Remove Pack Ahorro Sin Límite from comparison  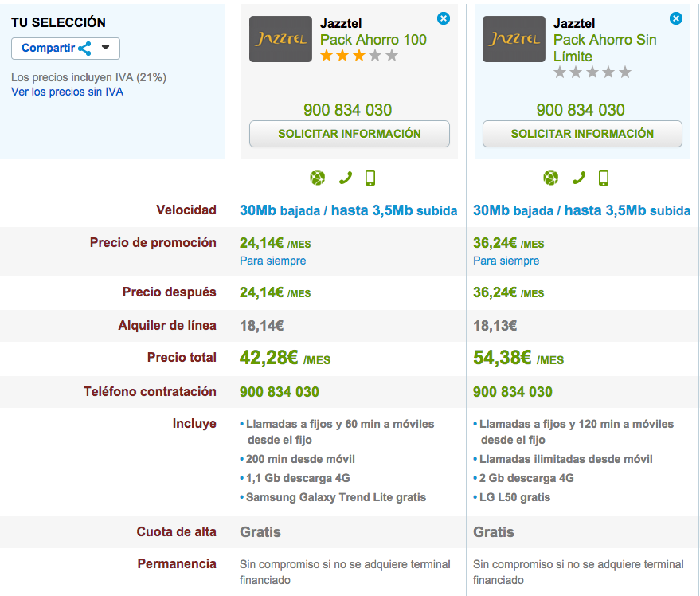pyautogui.click(x=676, y=18)
